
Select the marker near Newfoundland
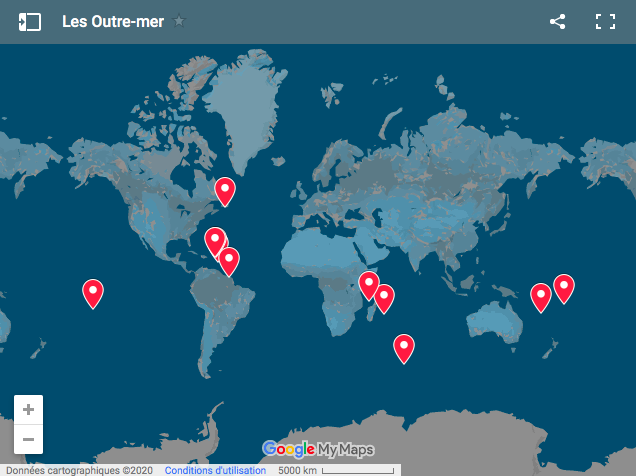[x=225, y=189]
